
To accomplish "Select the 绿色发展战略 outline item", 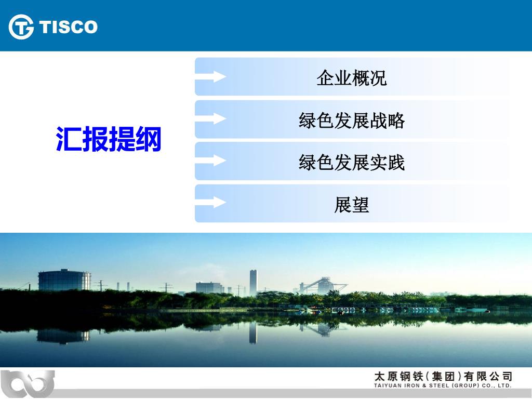I will (352, 119).
